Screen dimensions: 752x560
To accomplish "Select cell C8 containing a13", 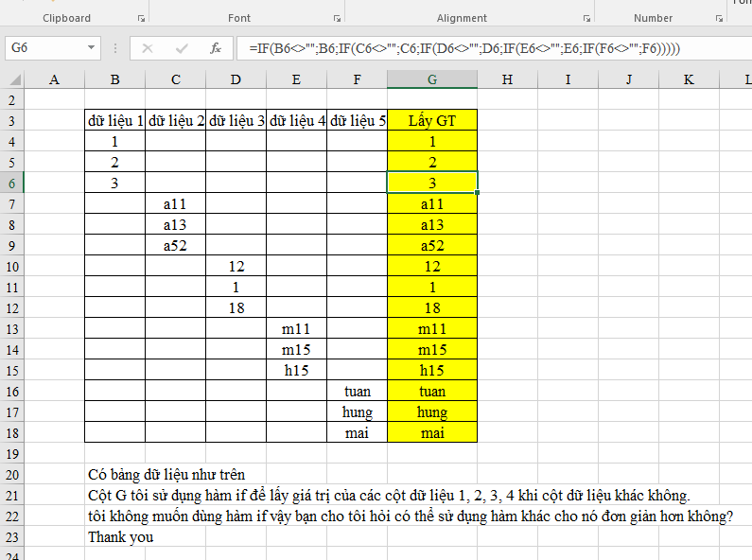I will coord(176,225).
